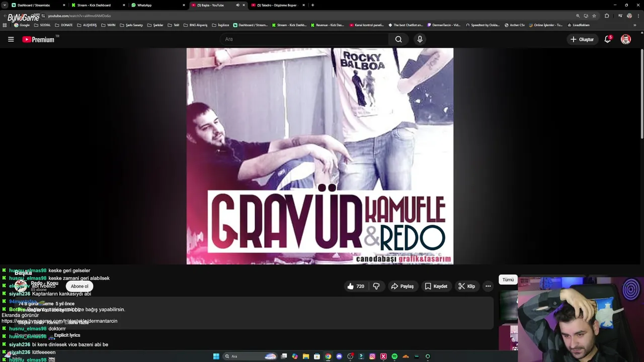Open more actions three-dot menu

(488, 286)
